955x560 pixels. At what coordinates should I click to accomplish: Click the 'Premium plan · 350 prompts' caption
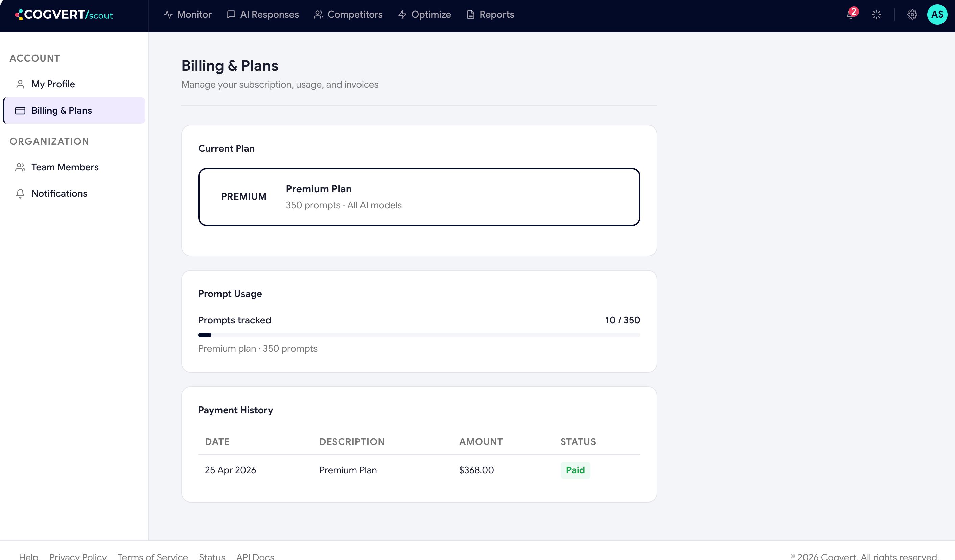tap(258, 349)
